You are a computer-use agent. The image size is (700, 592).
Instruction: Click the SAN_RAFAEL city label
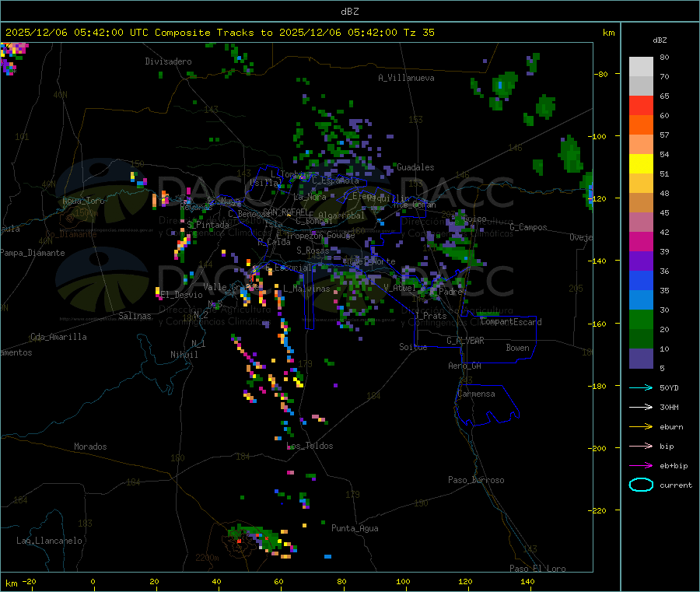[285, 212]
